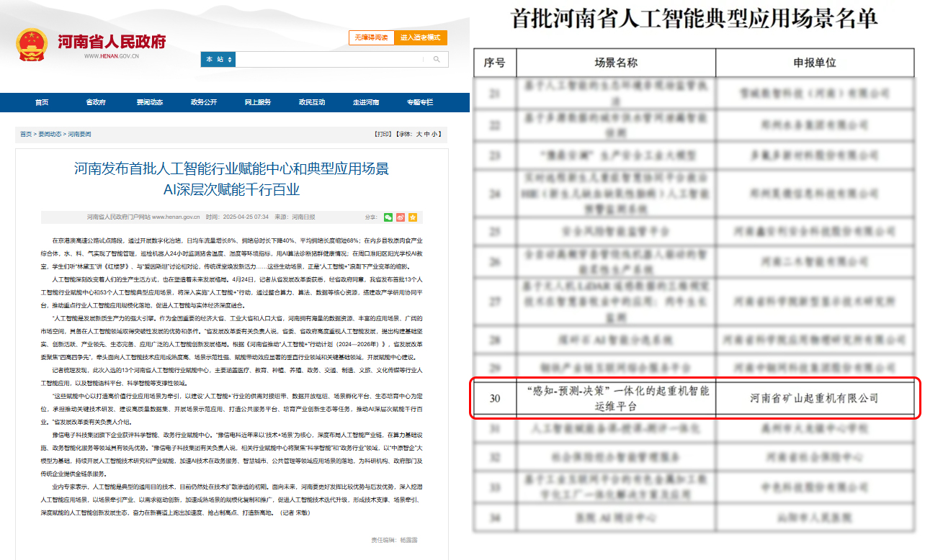The image size is (925, 560).
Task: Go to 网上服务 in the nav bar
Action: (258, 102)
